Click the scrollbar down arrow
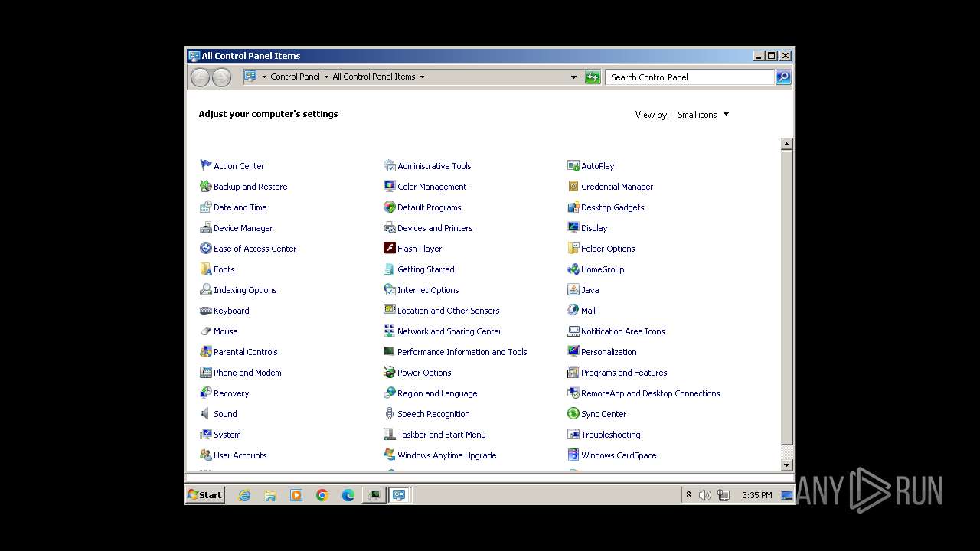Screen dimensions: 980x551 point(786,465)
